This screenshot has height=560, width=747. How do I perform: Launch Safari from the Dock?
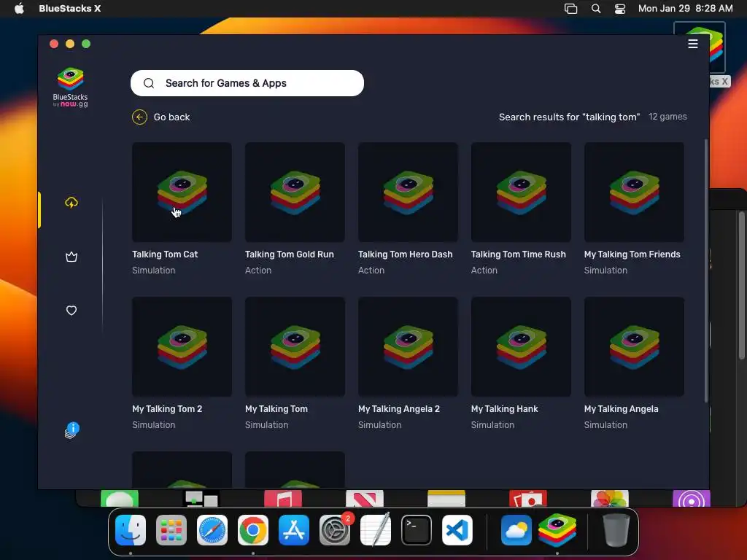click(212, 530)
